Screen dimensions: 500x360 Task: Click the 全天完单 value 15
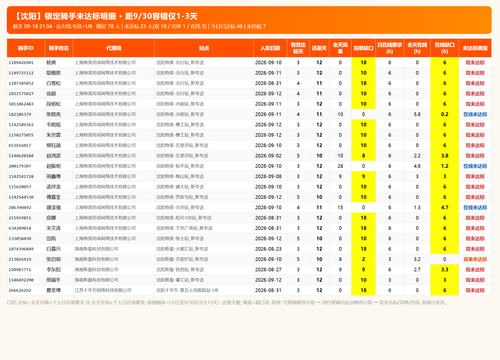tap(340, 207)
